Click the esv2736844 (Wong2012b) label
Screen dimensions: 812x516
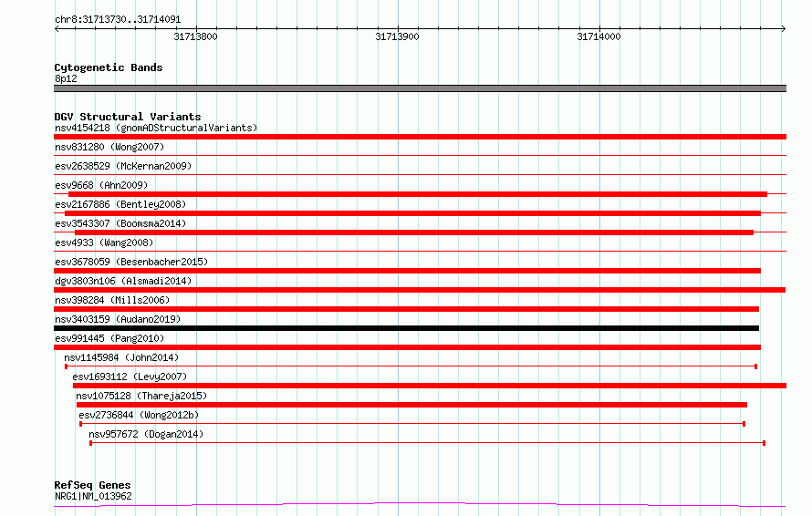139,415
